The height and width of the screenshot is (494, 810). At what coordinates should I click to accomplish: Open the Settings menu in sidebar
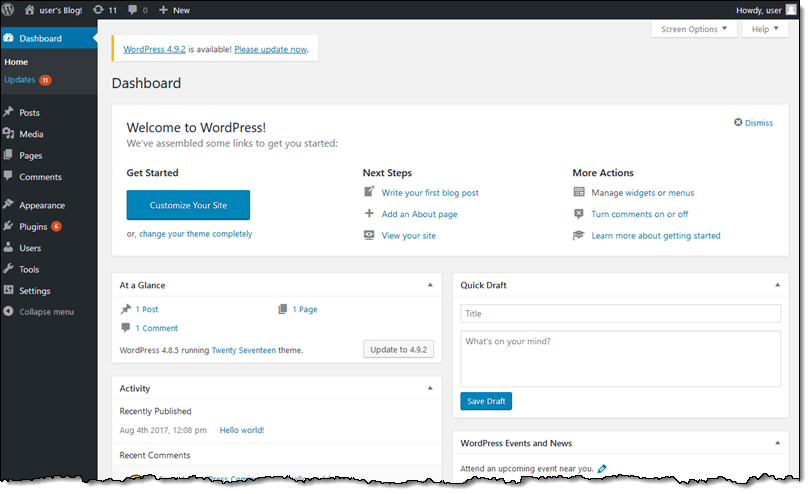coord(34,291)
